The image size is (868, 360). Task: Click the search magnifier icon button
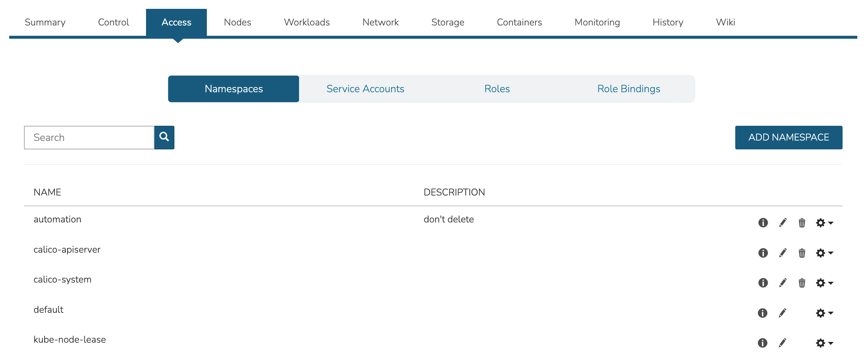(x=164, y=137)
